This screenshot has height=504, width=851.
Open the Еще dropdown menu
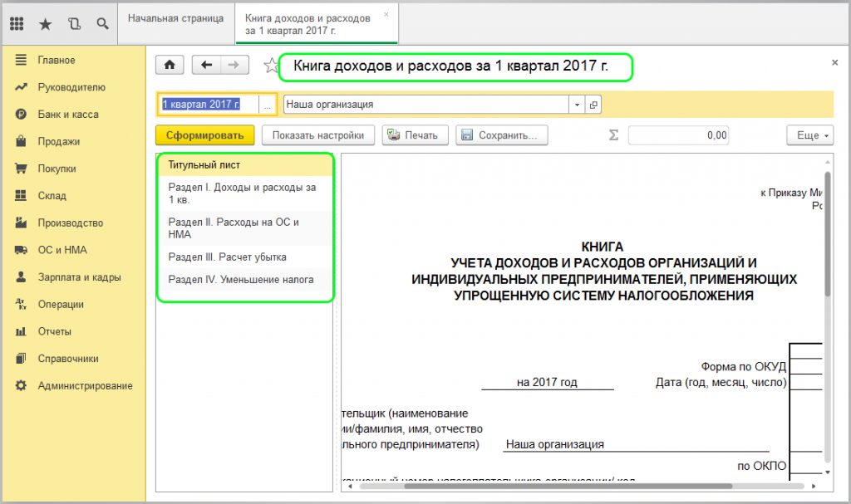[809, 135]
